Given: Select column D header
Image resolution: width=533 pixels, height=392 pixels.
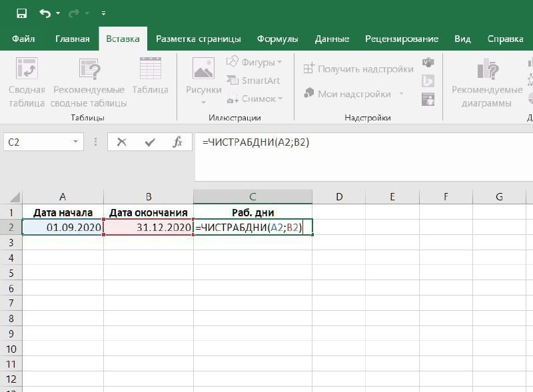Looking at the screenshot, I should 339,197.
